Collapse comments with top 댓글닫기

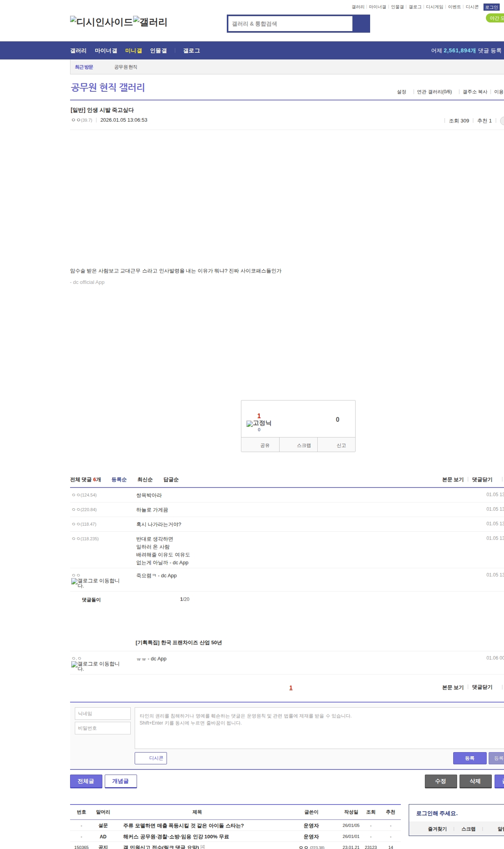click(482, 480)
